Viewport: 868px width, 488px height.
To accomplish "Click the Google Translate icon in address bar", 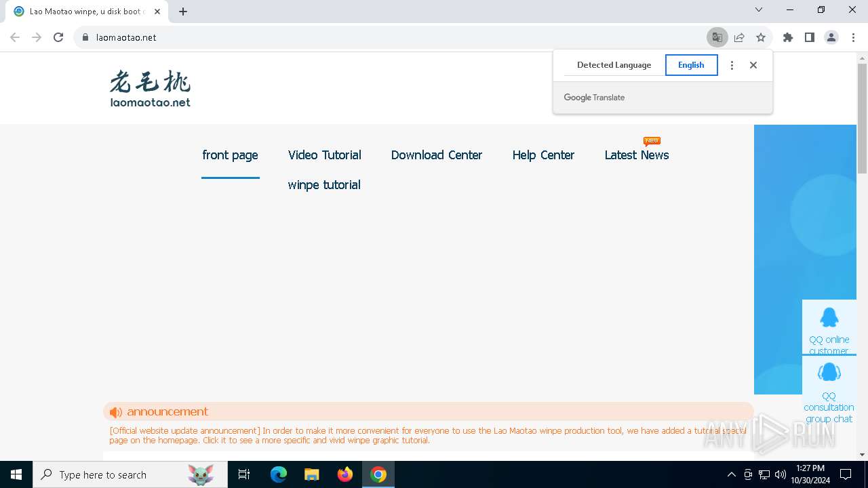I will tap(717, 37).
